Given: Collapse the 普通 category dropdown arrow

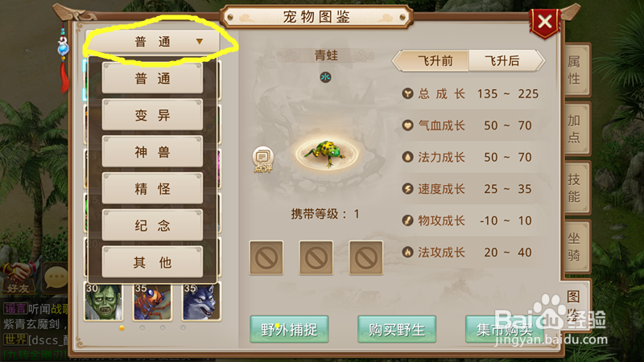Looking at the screenshot, I should [199, 42].
